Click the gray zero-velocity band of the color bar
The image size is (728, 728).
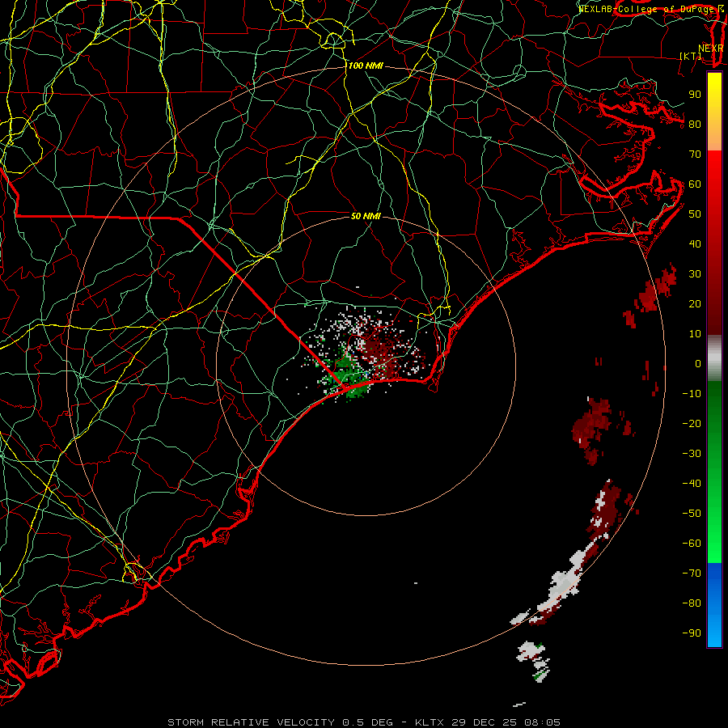point(714,358)
